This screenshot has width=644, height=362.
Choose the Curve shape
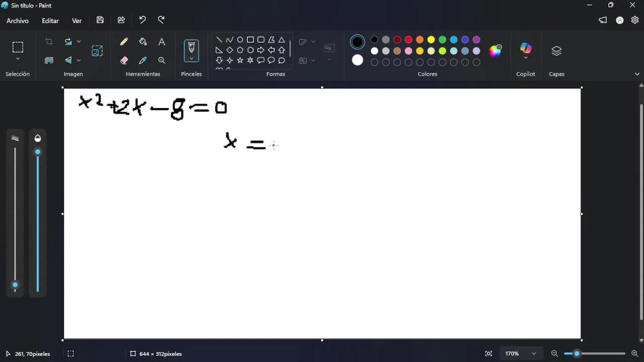point(229,40)
